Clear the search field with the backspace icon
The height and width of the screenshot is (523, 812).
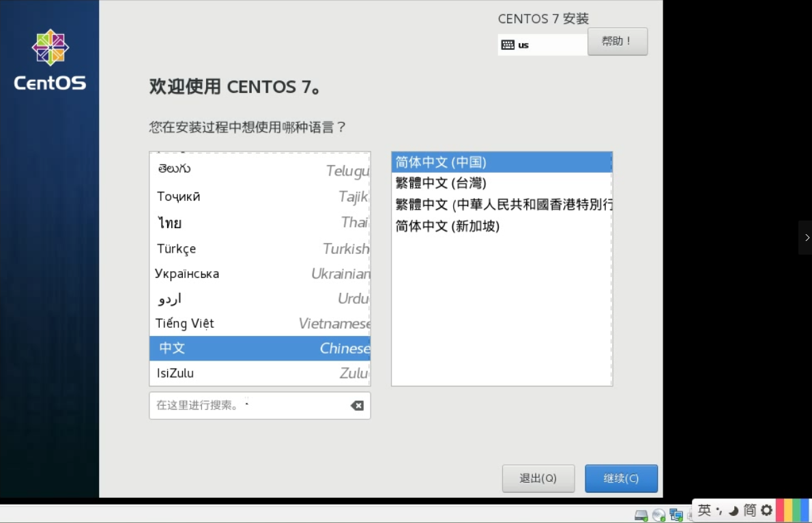(x=357, y=406)
